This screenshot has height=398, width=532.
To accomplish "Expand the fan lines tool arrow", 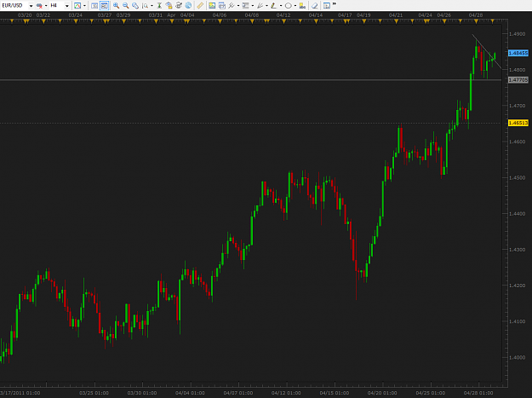I will click(x=266, y=6).
